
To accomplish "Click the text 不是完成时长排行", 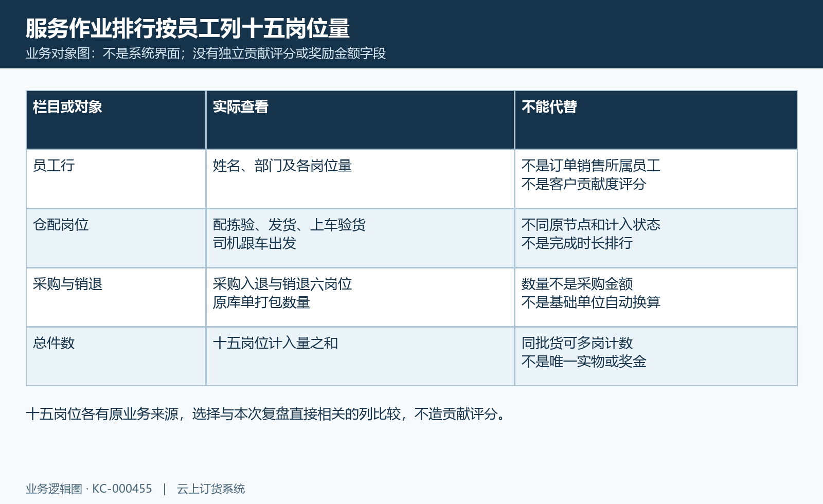I will click(x=577, y=243).
